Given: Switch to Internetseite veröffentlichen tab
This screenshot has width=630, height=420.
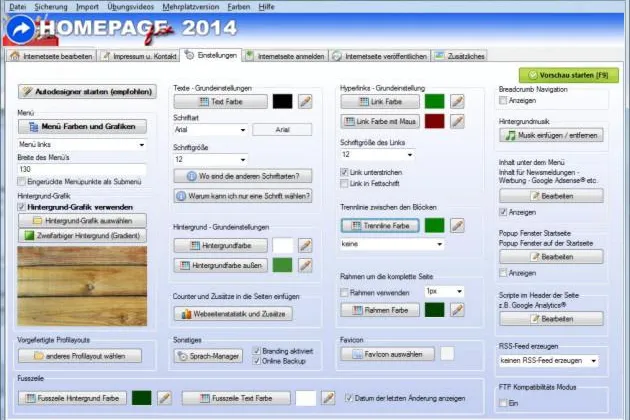Looking at the screenshot, I should (380, 56).
